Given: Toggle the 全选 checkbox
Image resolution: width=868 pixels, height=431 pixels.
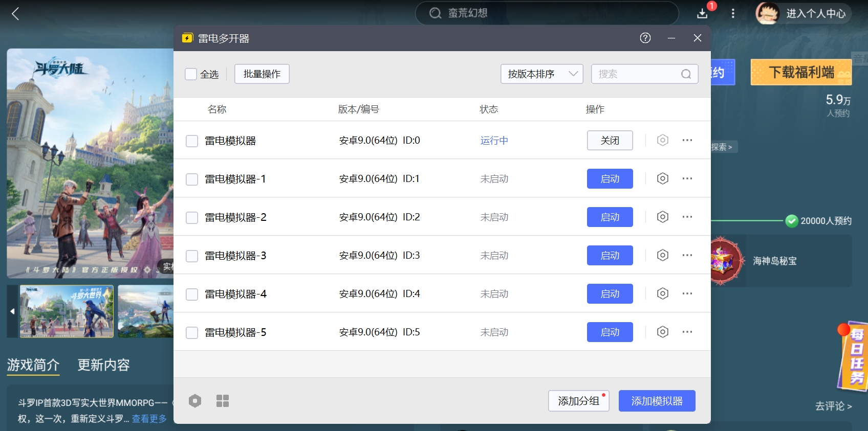Looking at the screenshot, I should click(191, 74).
